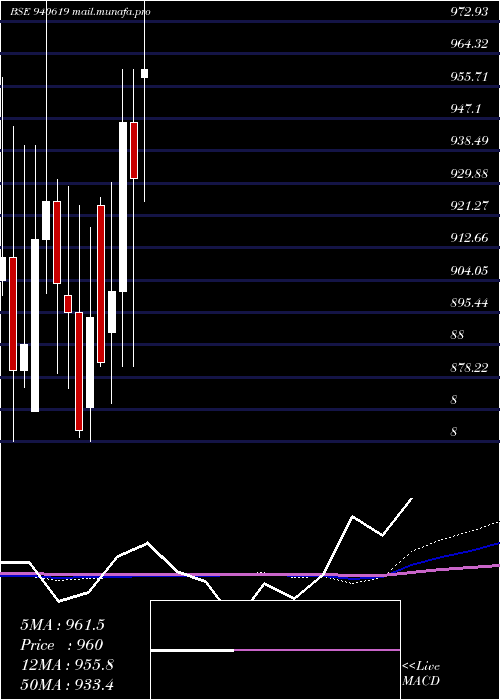Click the MACD histogram box
Image resolution: width=500 pixels, height=700 pixels.
click(275, 650)
